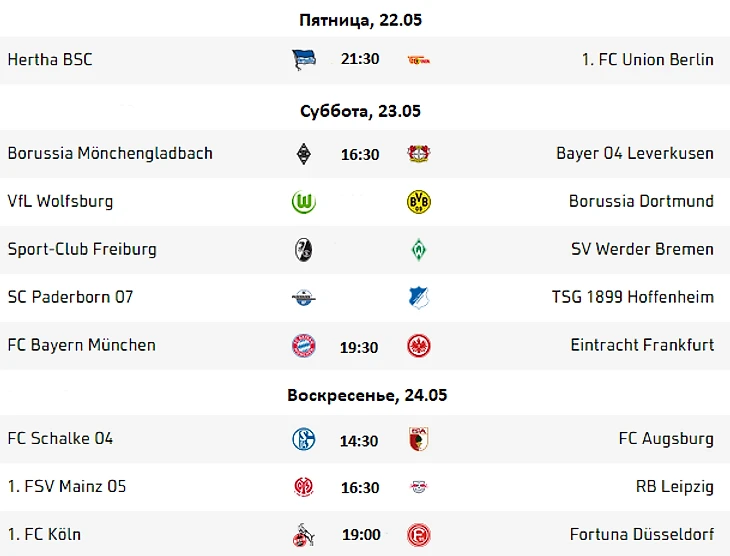Open the Sport-Club Freiburg team name

[82, 249]
